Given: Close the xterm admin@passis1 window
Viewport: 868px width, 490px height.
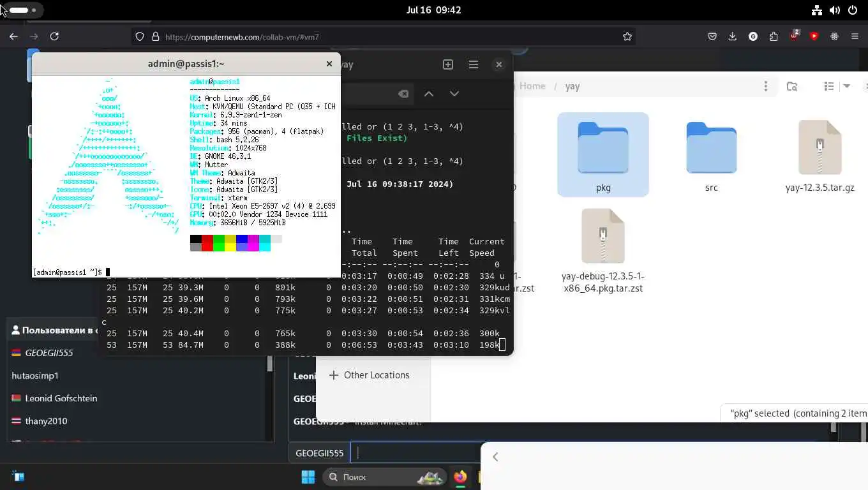Looking at the screenshot, I should pyautogui.click(x=329, y=64).
